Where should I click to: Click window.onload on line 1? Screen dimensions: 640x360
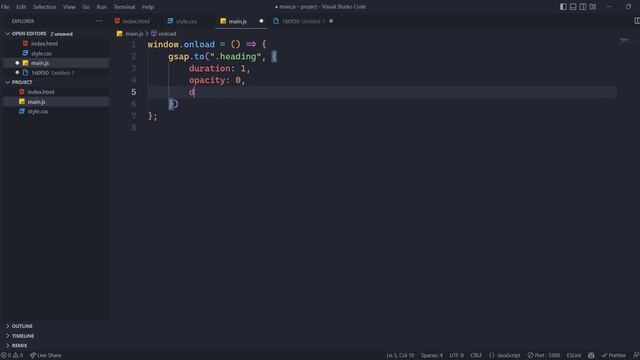[181, 44]
